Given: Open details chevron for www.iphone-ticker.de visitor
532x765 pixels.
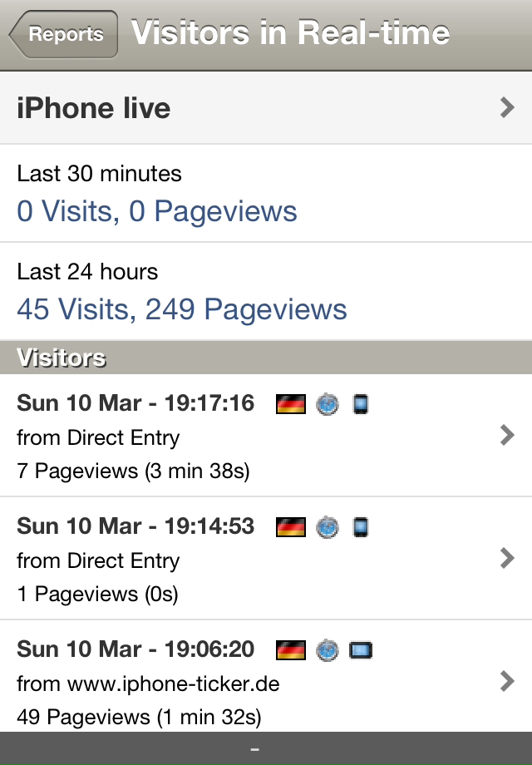Looking at the screenshot, I should point(507,681).
